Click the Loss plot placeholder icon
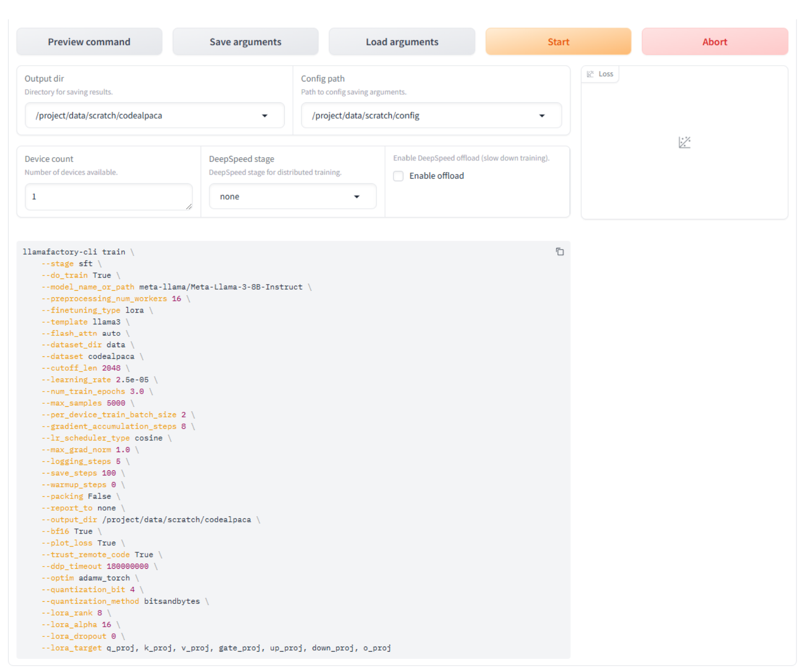Image resolution: width=810 pixels, height=672 pixels. [684, 143]
